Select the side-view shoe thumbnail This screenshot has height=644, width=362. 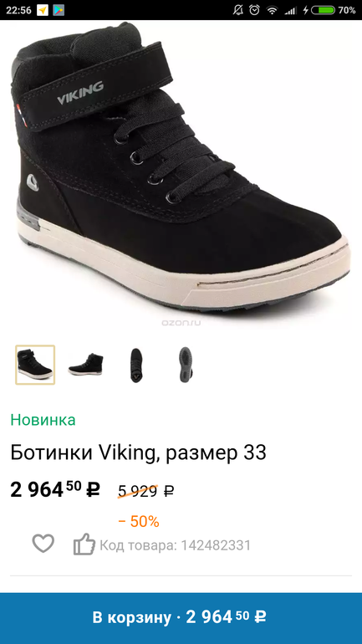[x=85, y=365]
